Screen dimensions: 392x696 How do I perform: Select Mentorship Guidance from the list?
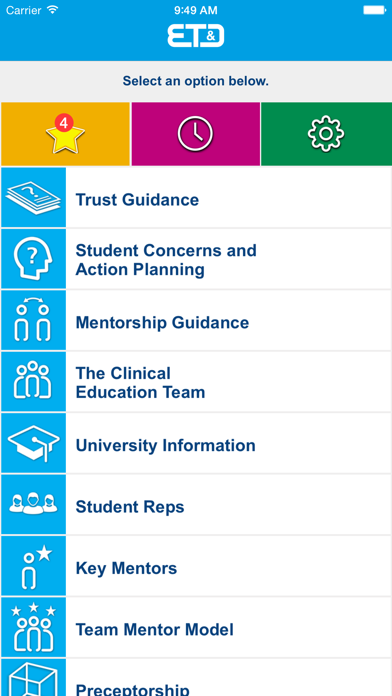coord(196,320)
